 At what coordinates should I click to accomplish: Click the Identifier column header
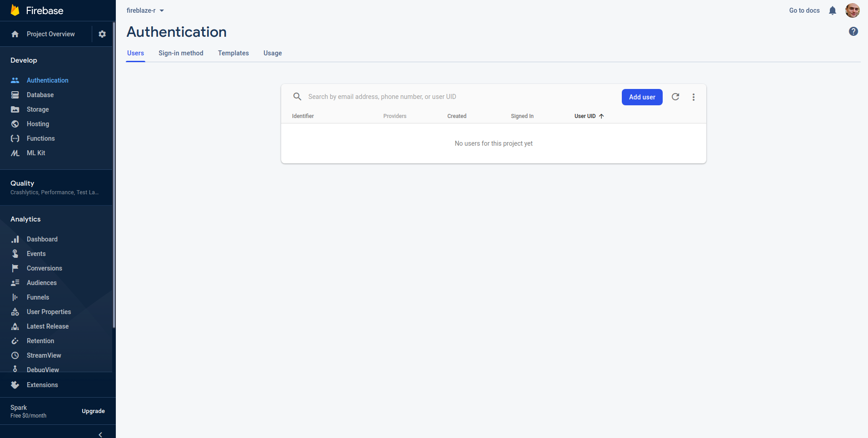pos(303,116)
